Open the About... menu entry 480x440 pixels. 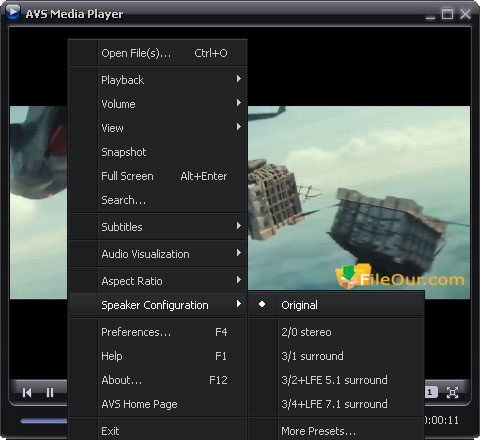tap(158, 380)
